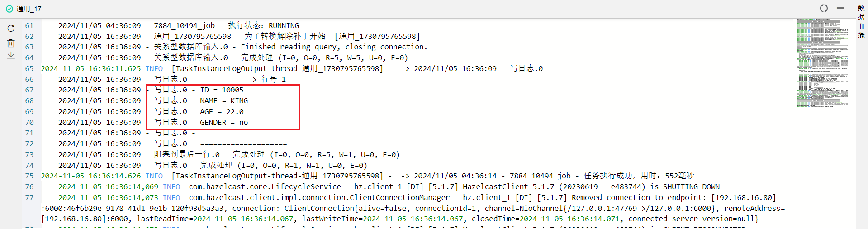The height and width of the screenshot is (229, 868).
Task: Click the log minimap preview
Action: 822,63
